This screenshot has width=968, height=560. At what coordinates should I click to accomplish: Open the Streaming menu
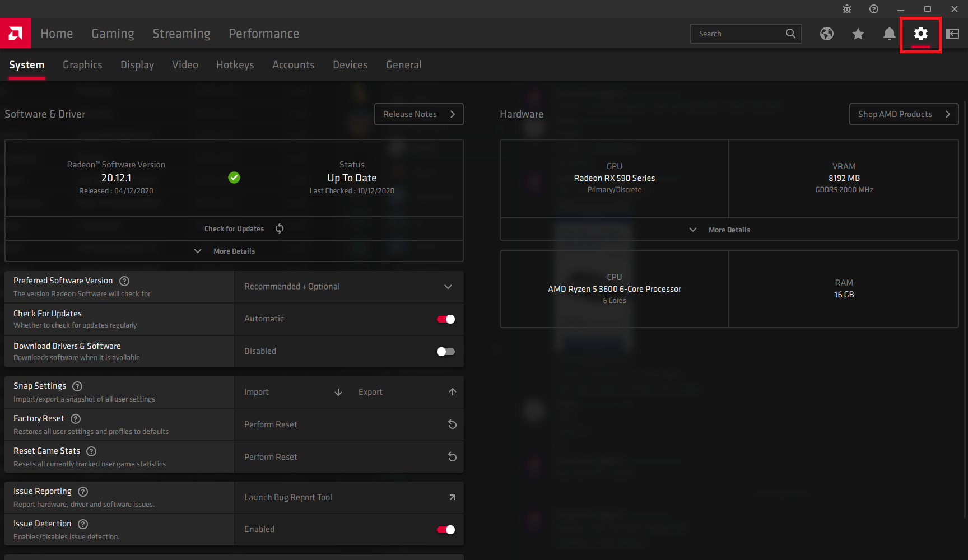(182, 34)
